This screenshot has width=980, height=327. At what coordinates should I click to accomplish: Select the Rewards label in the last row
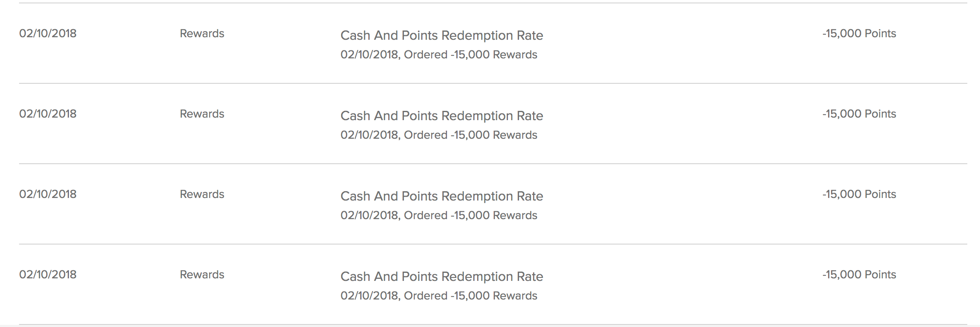tap(202, 275)
